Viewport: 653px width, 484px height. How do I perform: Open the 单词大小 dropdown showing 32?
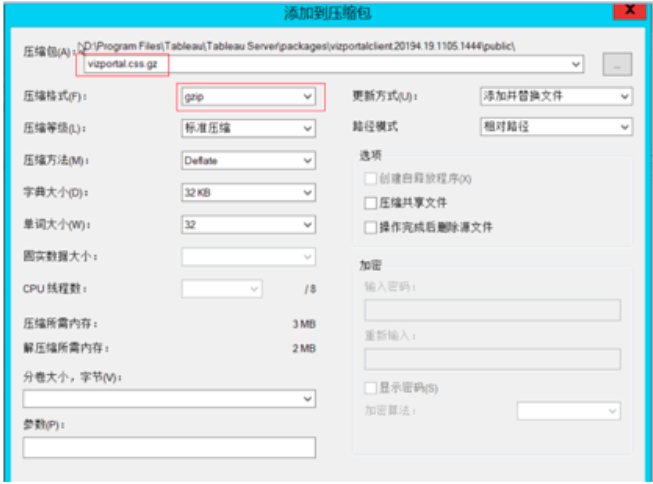pyautogui.click(x=248, y=225)
